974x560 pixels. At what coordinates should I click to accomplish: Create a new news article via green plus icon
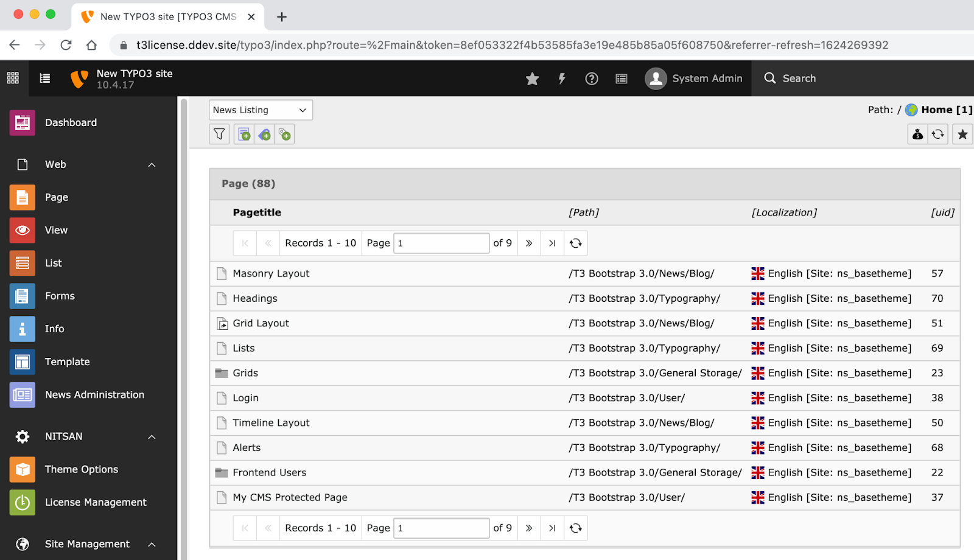(x=243, y=134)
